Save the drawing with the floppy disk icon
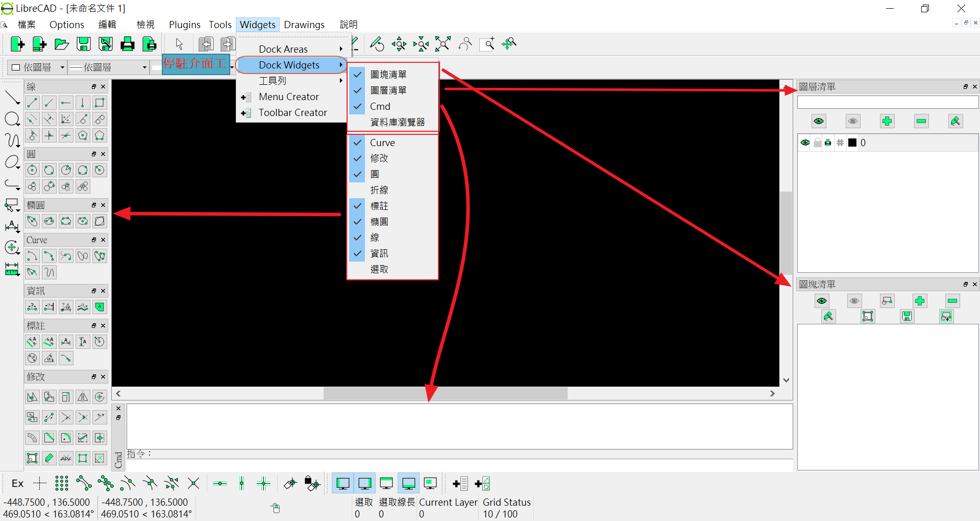Viewport: 980px width, 521px height. [84, 44]
